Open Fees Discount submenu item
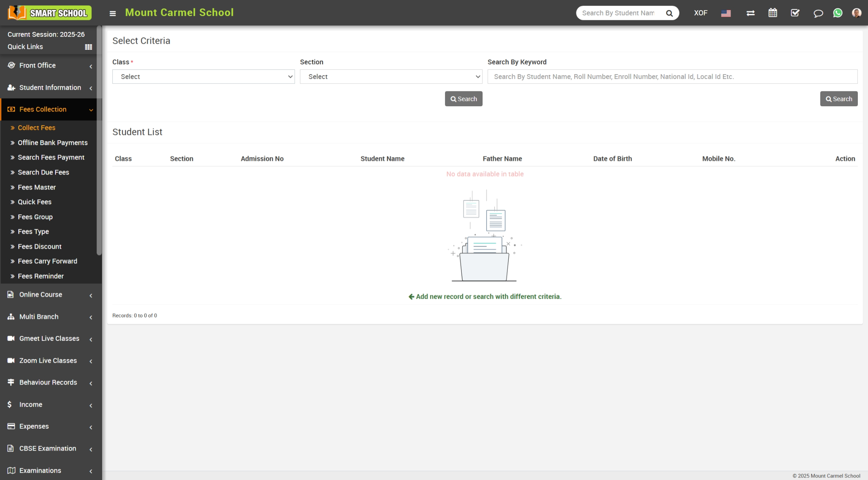 click(x=39, y=247)
